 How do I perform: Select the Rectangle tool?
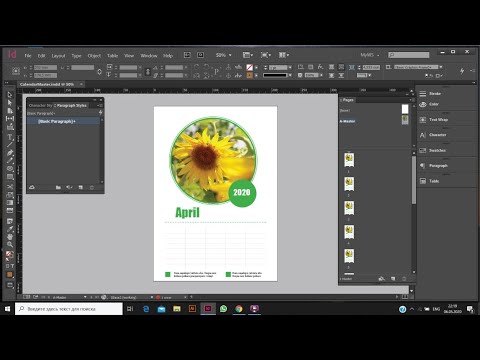pyautogui.click(x=10, y=177)
